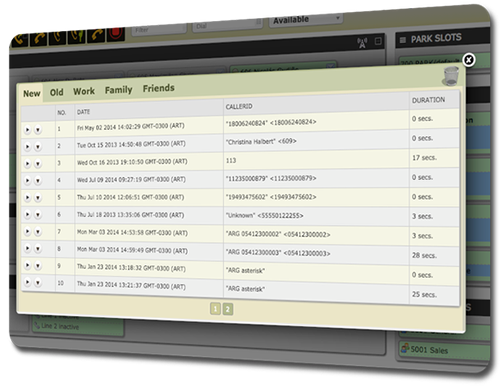Play voicemail from 11235000879
The width and height of the screenshot is (500, 391).
pyautogui.click(x=27, y=181)
